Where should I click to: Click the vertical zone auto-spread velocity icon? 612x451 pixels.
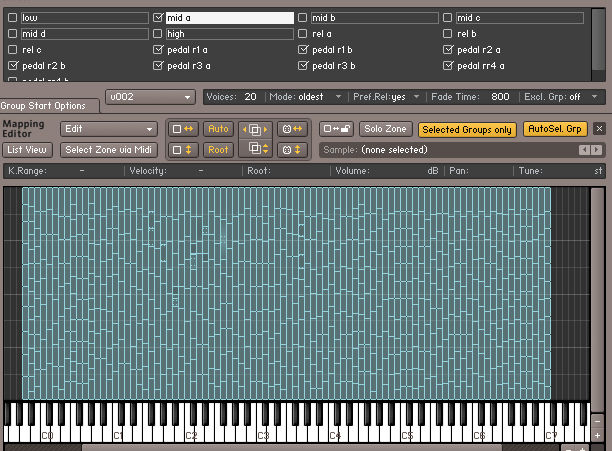(183, 150)
